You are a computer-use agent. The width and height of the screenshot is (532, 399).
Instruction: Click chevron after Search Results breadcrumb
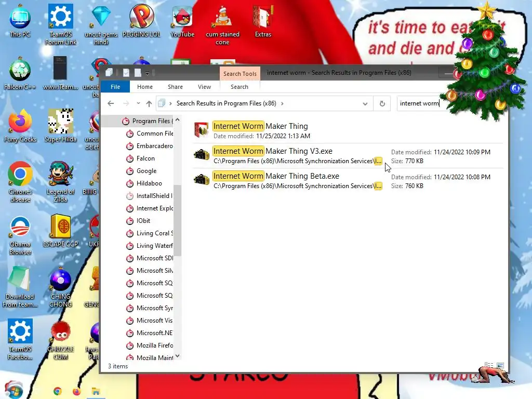point(282,103)
